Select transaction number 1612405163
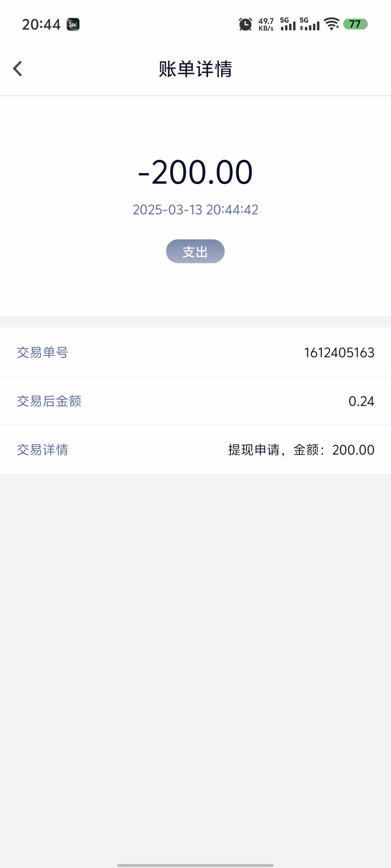 pos(339,353)
